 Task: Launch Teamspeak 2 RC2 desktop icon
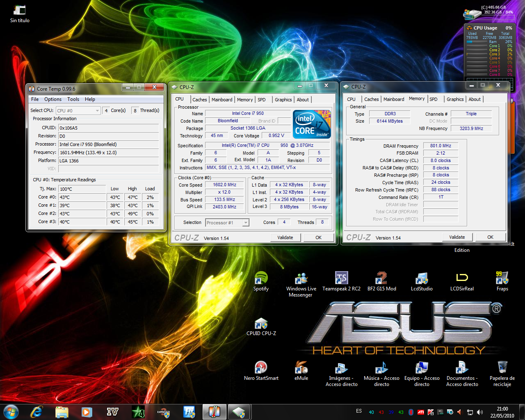pyautogui.click(x=341, y=279)
